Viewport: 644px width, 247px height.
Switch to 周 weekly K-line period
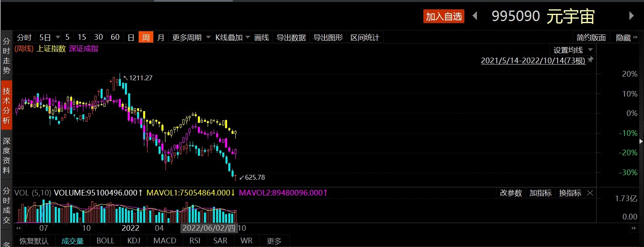(146, 38)
